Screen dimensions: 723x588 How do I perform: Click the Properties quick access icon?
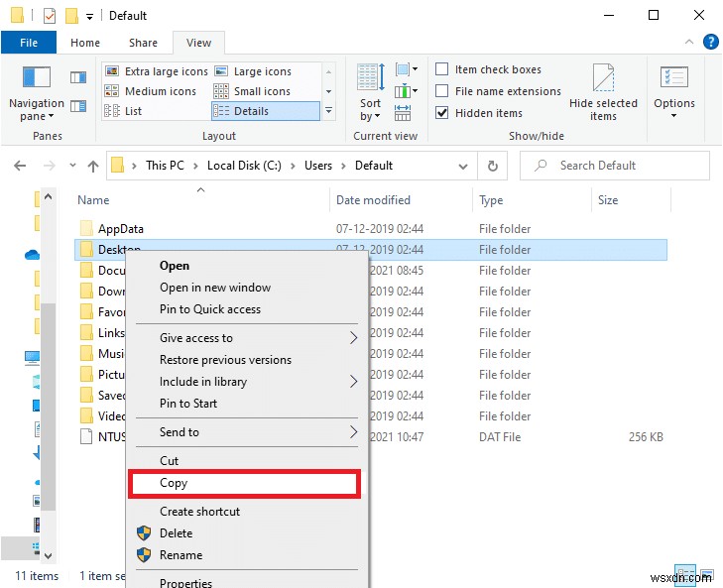point(50,16)
